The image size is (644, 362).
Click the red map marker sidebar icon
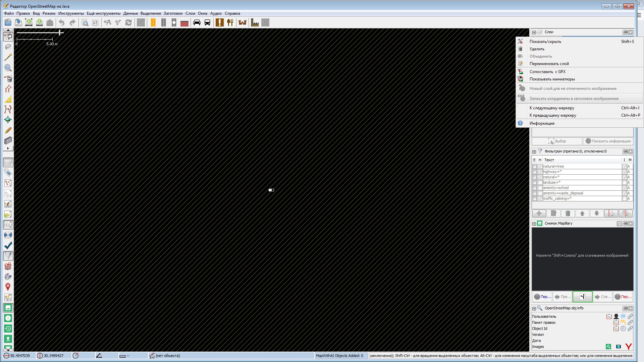(x=8, y=287)
